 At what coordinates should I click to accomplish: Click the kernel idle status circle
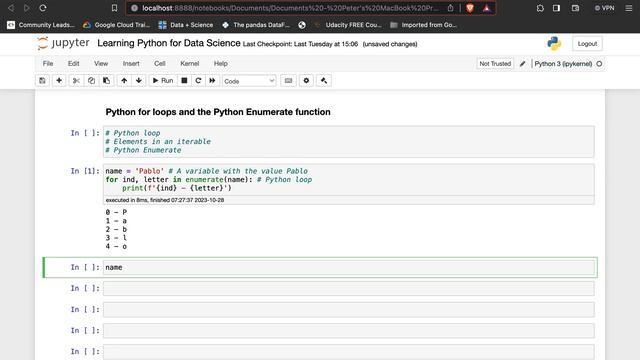(599, 64)
